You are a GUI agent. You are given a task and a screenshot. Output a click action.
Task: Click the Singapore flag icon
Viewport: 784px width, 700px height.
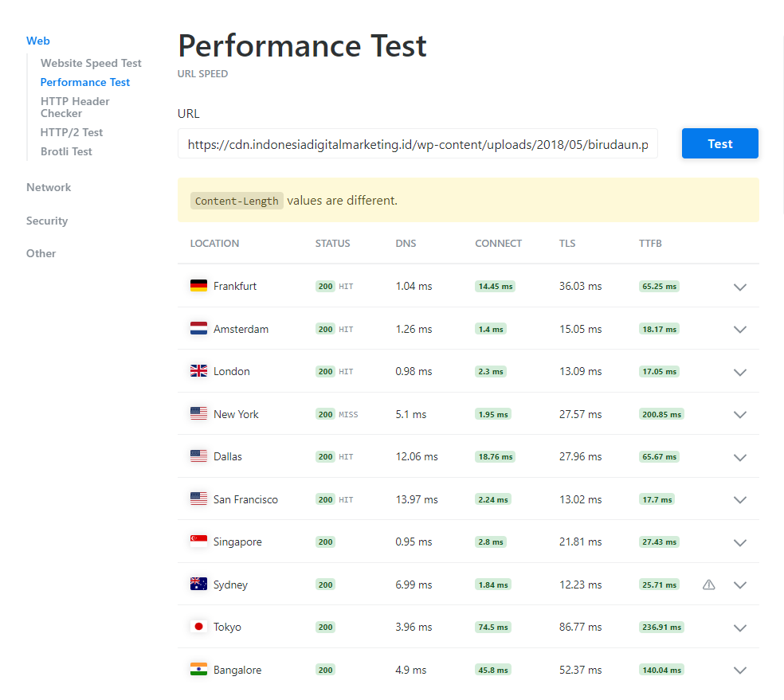pyautogui.click(x=198, y=542)
